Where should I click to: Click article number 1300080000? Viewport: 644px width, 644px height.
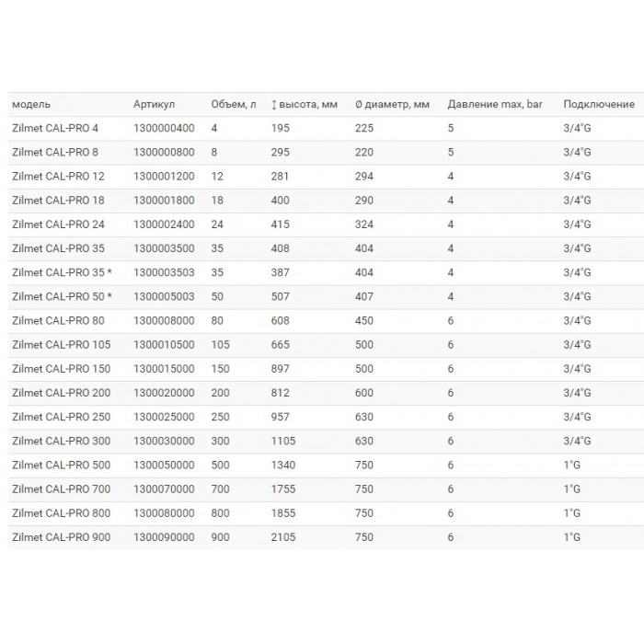(x=164, y=513)
